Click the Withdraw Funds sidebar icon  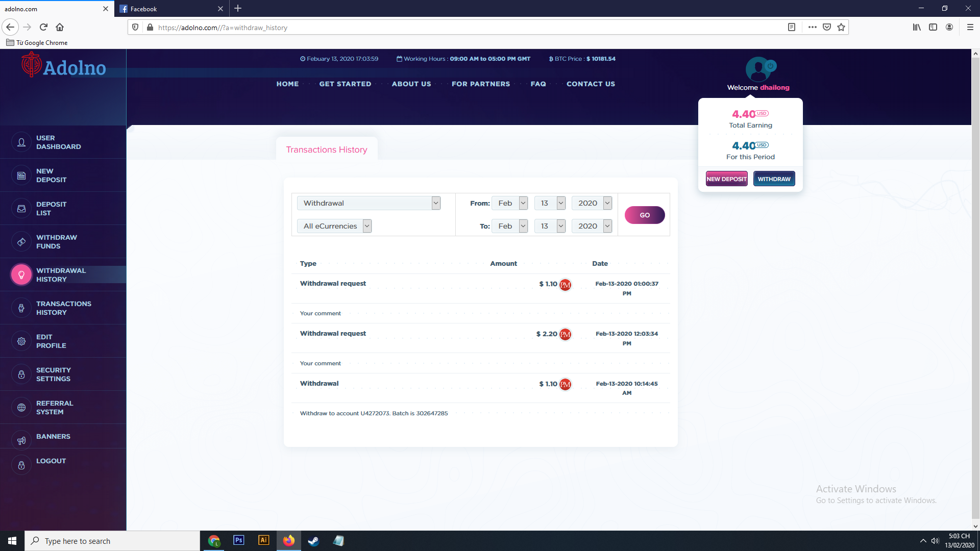(x=21, y=242)
